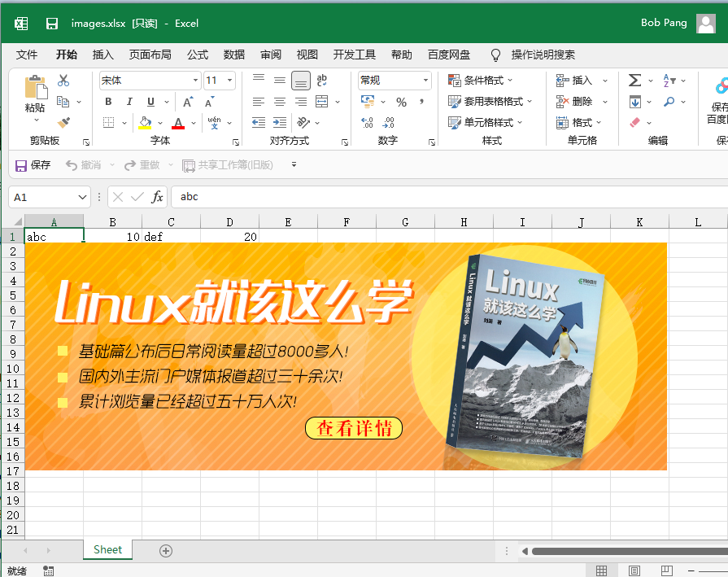Set top vertical alignment
Screen dimensions: 728x577
coord(259,80)
